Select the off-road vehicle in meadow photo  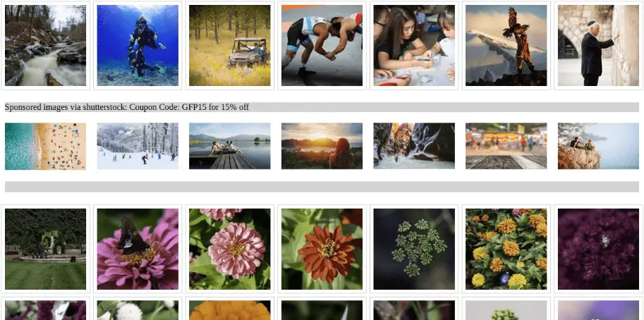click(x=229, y=46)
